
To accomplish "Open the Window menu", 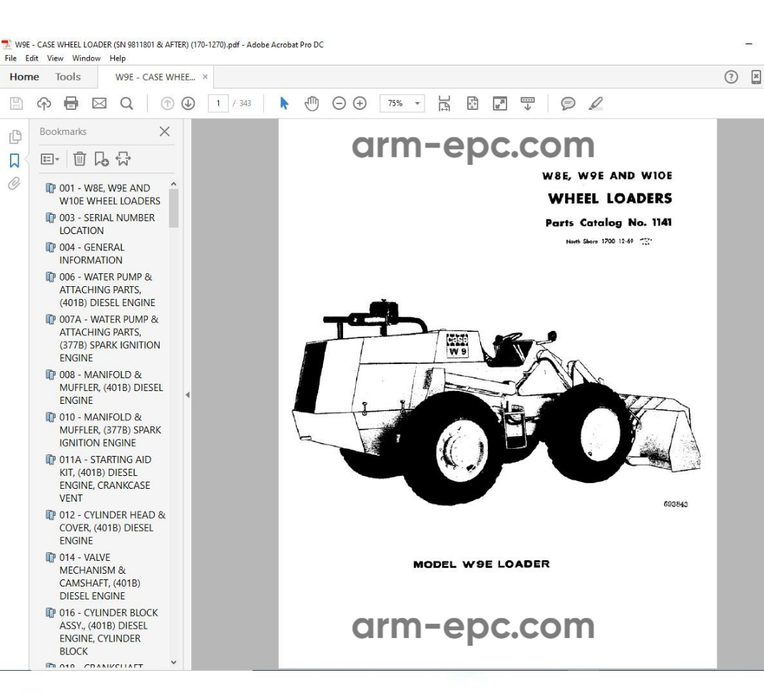I will (86, 58).
